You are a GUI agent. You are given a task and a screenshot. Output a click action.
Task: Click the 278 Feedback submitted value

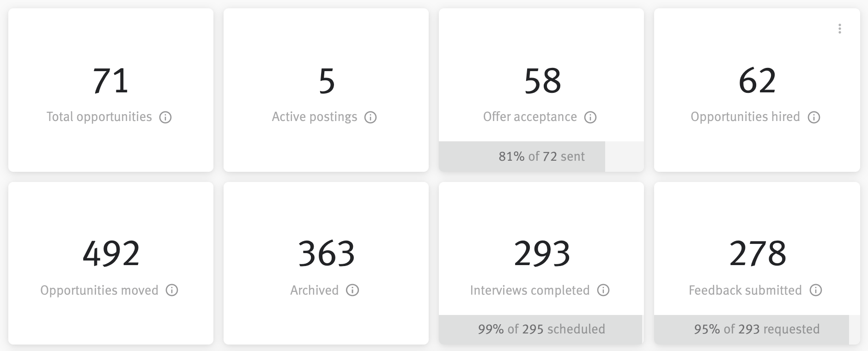click(x=758, y=254)
